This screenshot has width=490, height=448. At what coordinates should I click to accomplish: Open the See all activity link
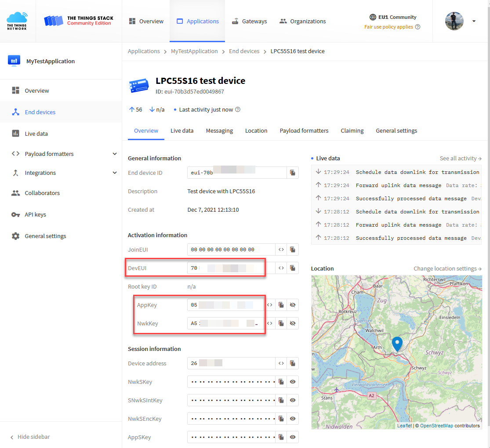pyautogui.click(x=461, y=159)
